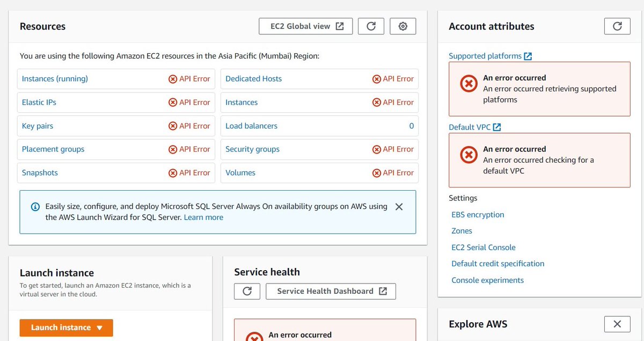Click the Load balancers count 0
Viewport: 644px width, 341px height.
pyautogui.click(x=412, y=126)
